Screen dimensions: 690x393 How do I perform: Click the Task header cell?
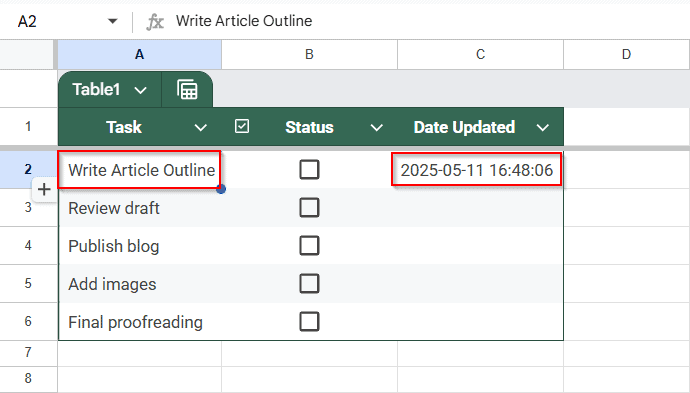(140, 127)
